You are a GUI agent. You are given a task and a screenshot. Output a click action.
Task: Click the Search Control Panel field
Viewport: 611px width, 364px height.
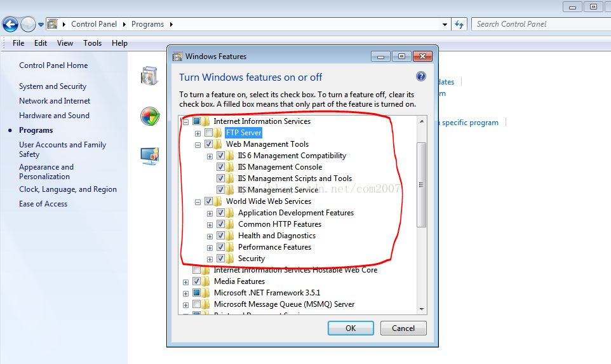point(541,24)
